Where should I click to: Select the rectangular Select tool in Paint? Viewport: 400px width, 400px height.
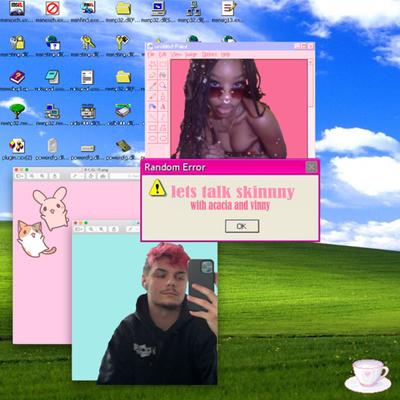point(163,65)
